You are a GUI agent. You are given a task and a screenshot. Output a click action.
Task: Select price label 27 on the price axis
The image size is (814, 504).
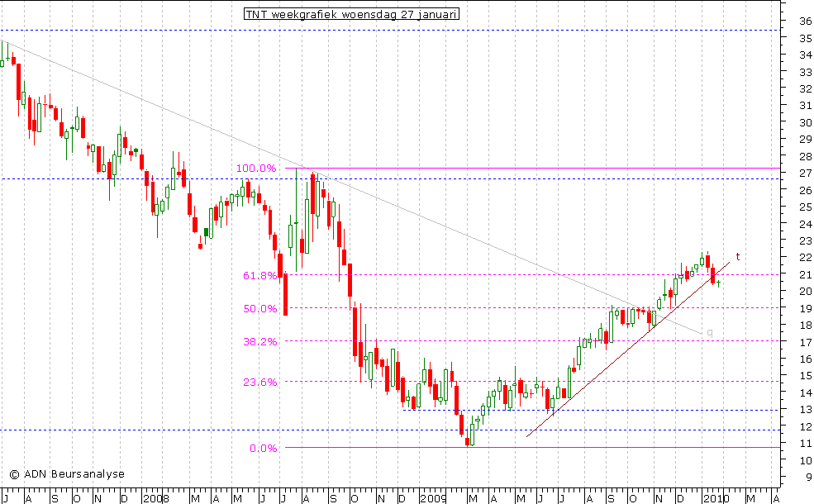[806, 174]
